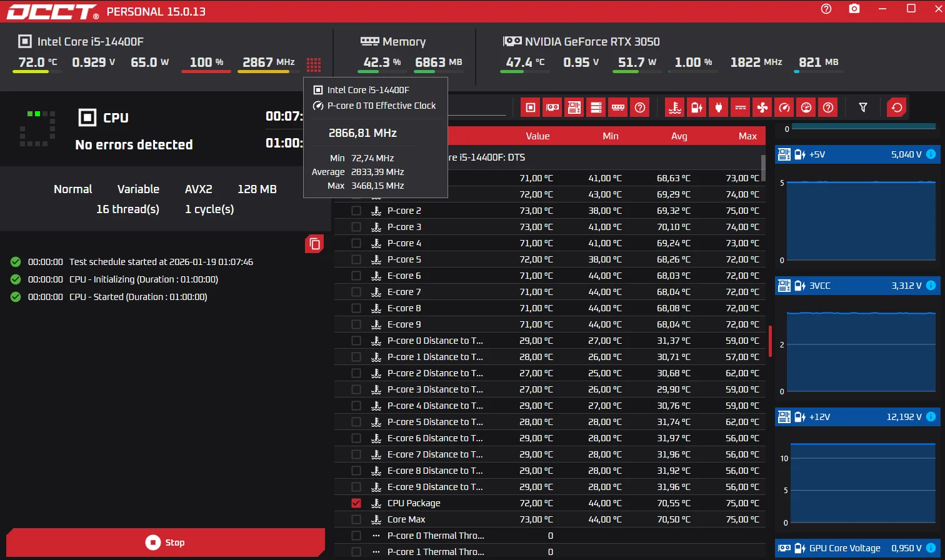
Task: Click the 'CPU - Started' log entry
Action: tap(138, 297)
